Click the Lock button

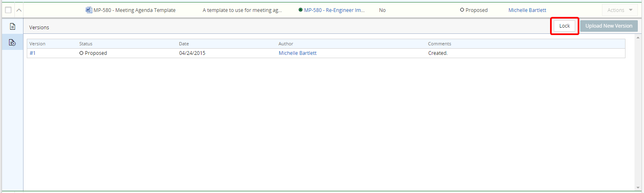coord(564,26)
